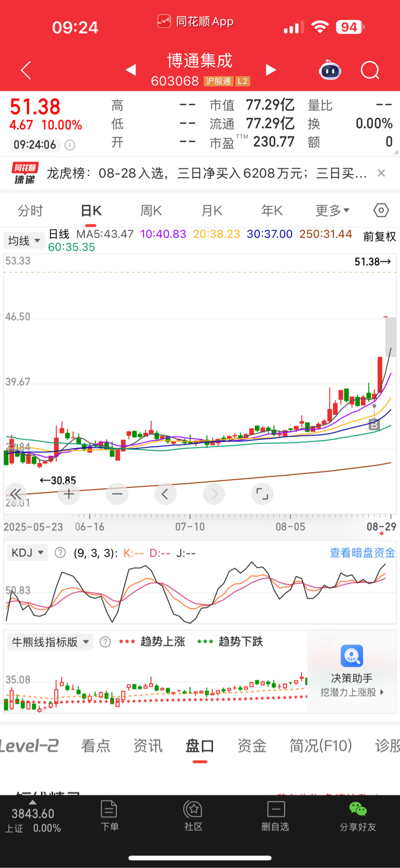The image size is (400, 868).
Task: Switch to the 简况(F10) tab
Action: 321,746
